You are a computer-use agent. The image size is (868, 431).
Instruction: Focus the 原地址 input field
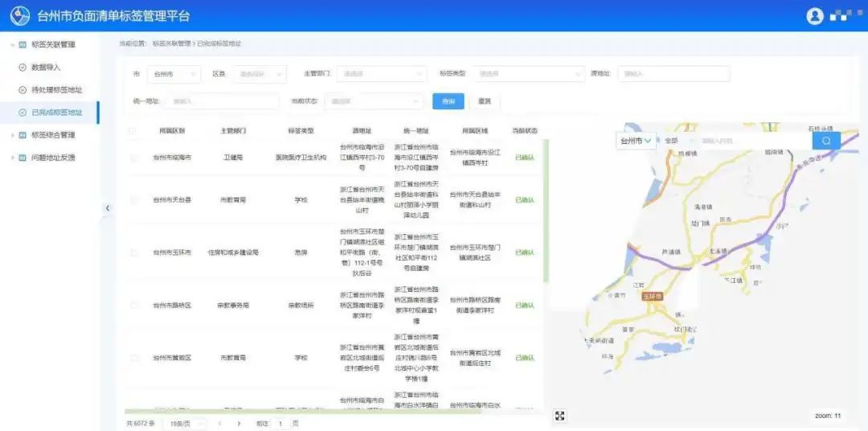tap(674, 74)
